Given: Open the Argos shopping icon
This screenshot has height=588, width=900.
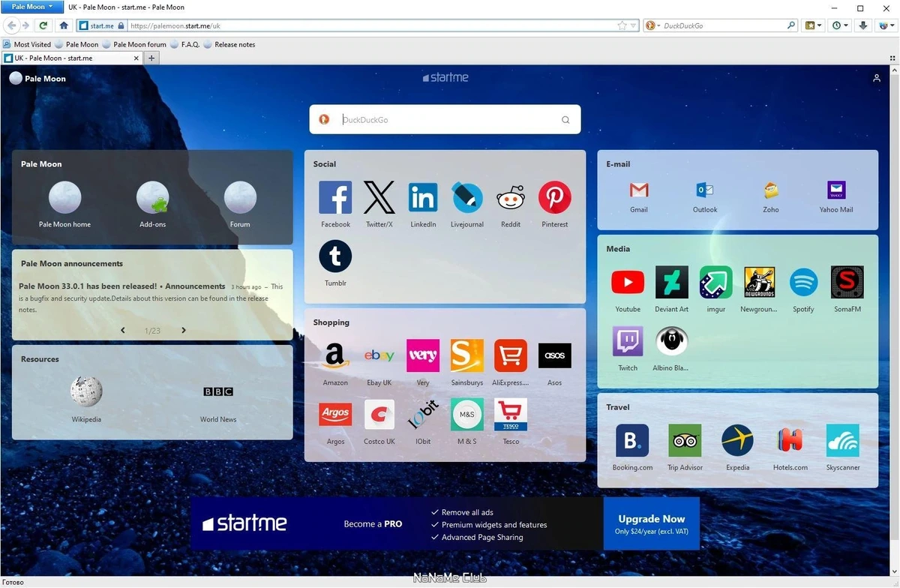Looking at the screenshot, I should (x=335, y=415).
